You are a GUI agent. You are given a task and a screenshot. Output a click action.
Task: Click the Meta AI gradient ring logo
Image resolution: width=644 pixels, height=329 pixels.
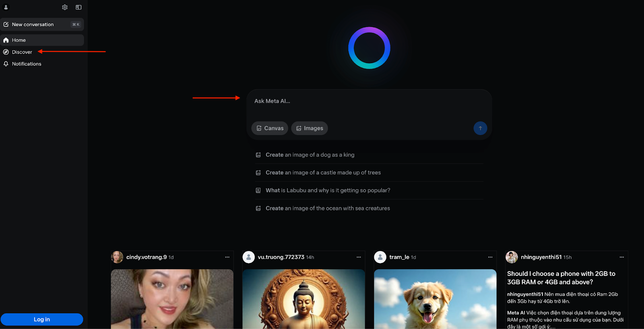pyautogui.click(x=369, y=48)
